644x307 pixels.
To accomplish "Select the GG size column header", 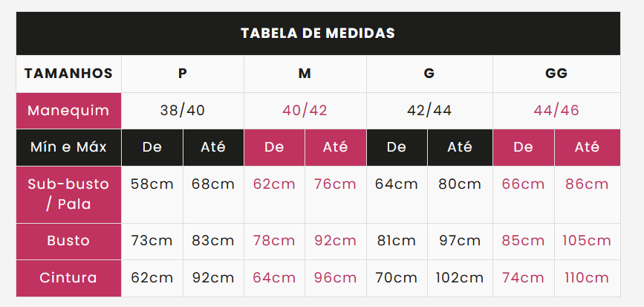I will [556, 74].
